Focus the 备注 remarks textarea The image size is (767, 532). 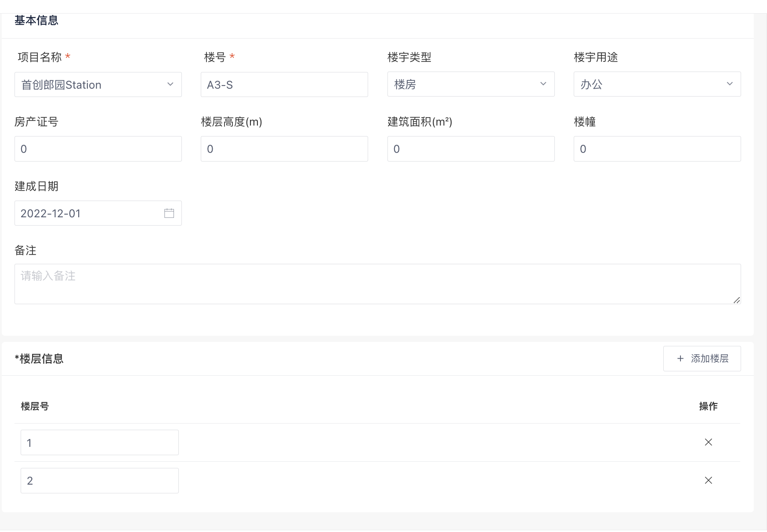point(377,284)
